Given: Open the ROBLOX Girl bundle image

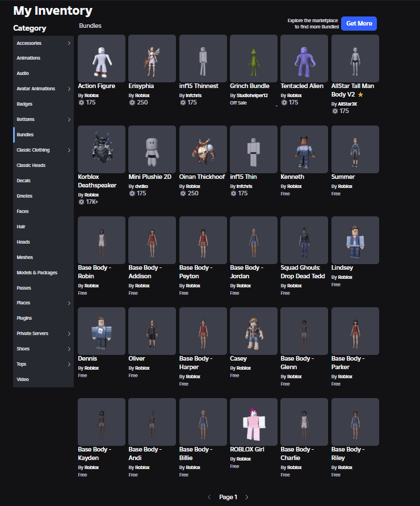Looking at the screenshot, I should [254, 422].
